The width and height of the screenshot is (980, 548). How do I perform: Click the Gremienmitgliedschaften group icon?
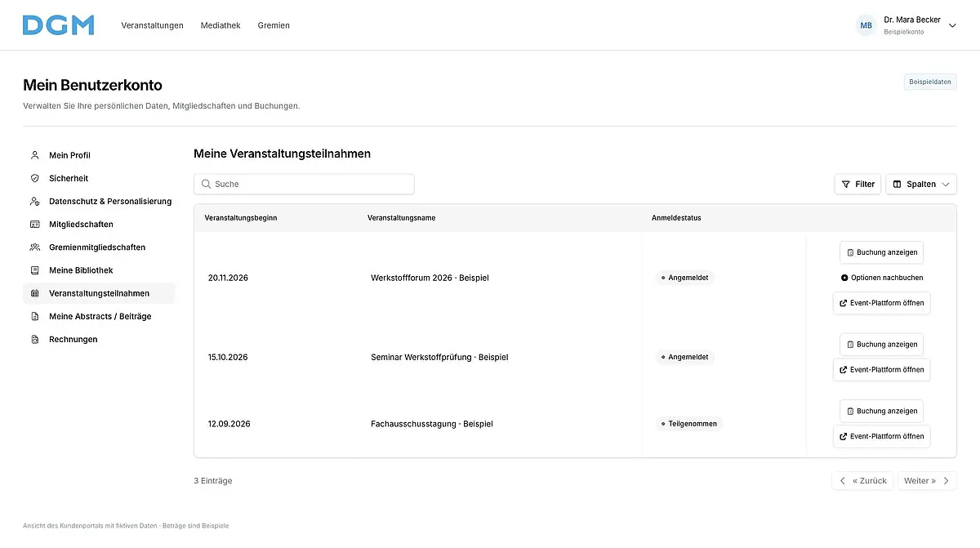coord(34,247)
